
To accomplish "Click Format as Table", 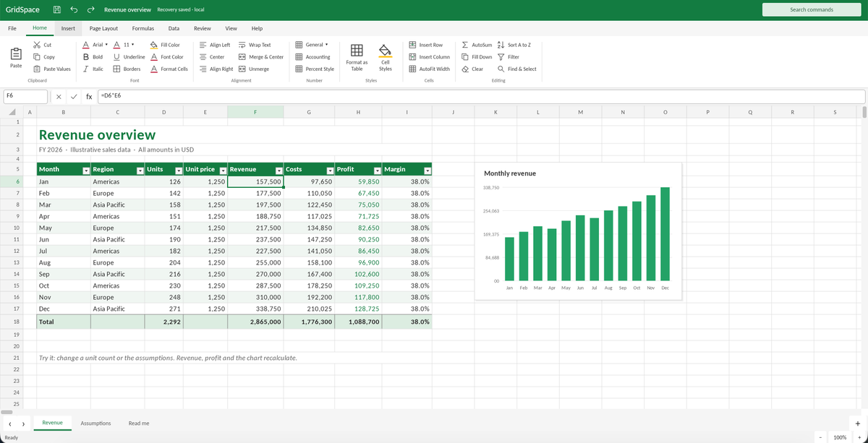I will [x=357, y=56].
